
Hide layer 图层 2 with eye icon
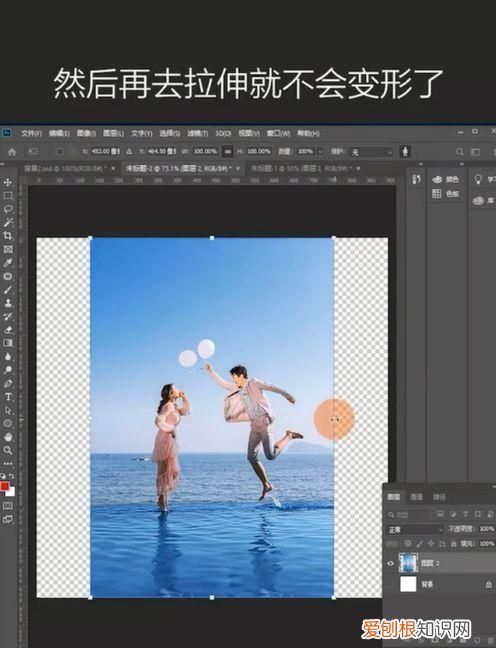(x=390, y=563)
